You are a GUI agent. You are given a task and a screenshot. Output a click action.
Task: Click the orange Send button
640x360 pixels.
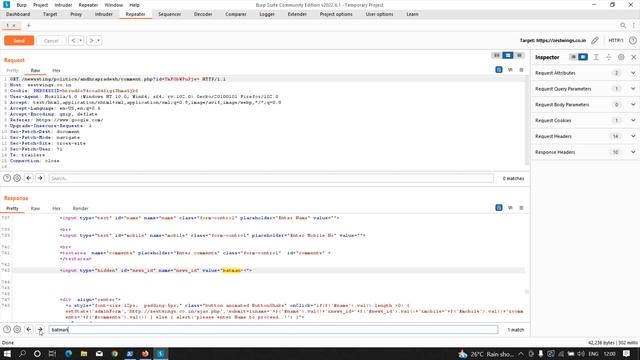[x=19, y=41]
